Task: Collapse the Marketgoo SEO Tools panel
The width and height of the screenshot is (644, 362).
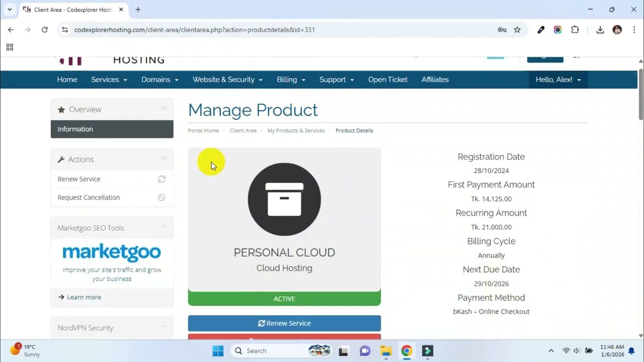Action: coord(164,227)
